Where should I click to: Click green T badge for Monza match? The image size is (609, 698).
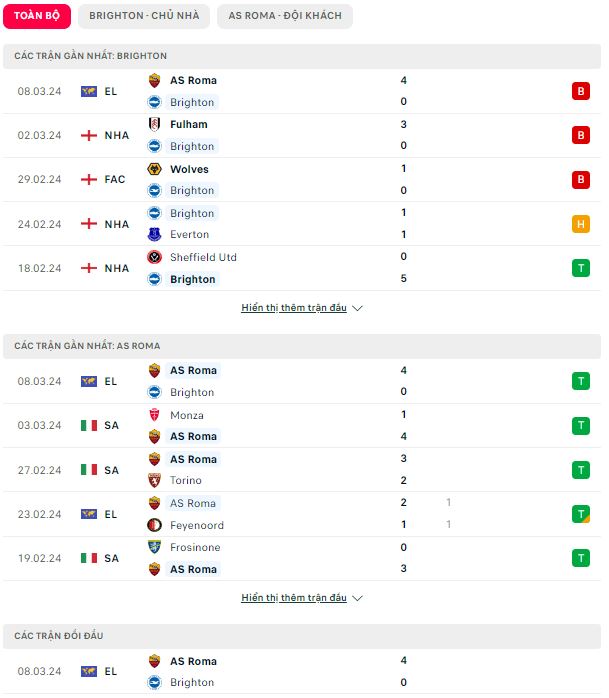581,426
